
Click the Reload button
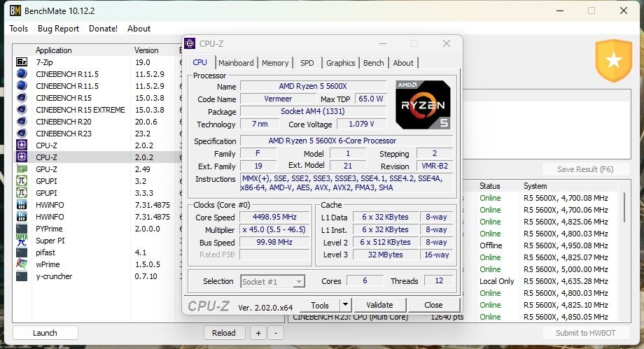click(224, 333)
